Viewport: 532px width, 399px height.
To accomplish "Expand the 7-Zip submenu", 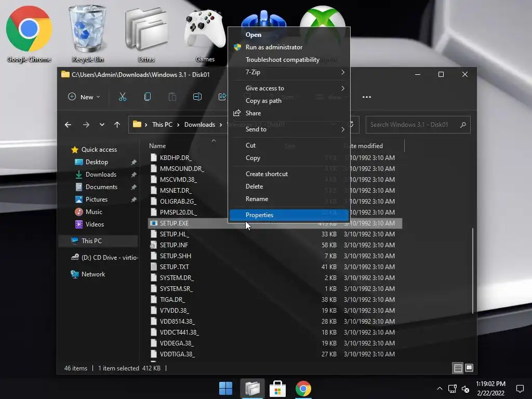I will point(289,72).
